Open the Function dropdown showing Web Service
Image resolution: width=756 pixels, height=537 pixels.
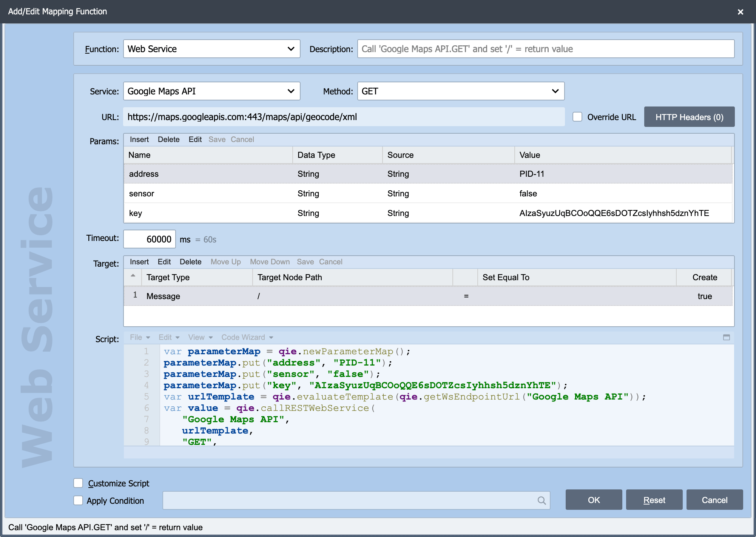pyautogui.click(x=211, y=49)
